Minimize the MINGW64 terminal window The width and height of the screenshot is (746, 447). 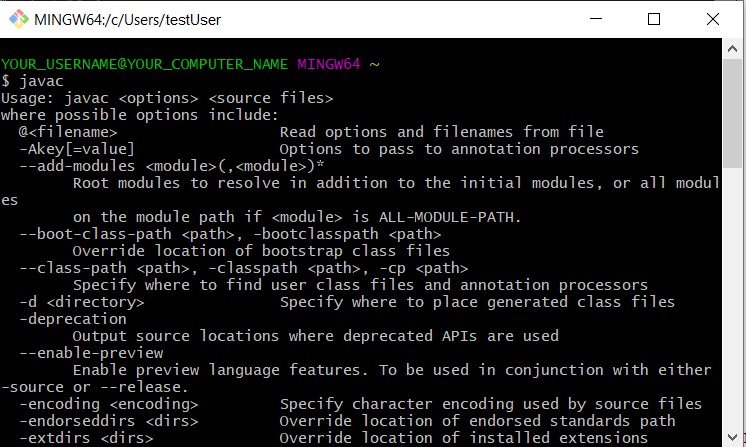(x=598, y=19)
